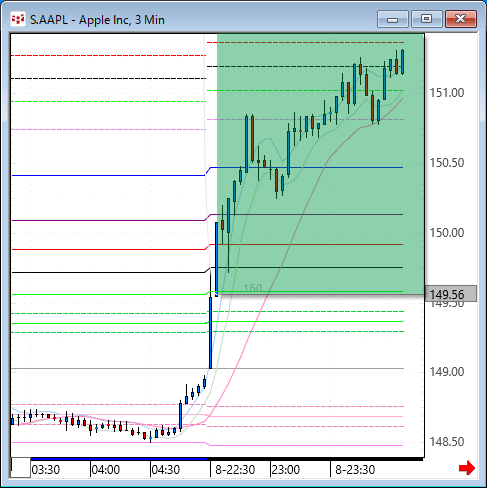This screenshot has width=487, height=488.
Task: Click the 04:00 time axis label
Action: (106, 470)
